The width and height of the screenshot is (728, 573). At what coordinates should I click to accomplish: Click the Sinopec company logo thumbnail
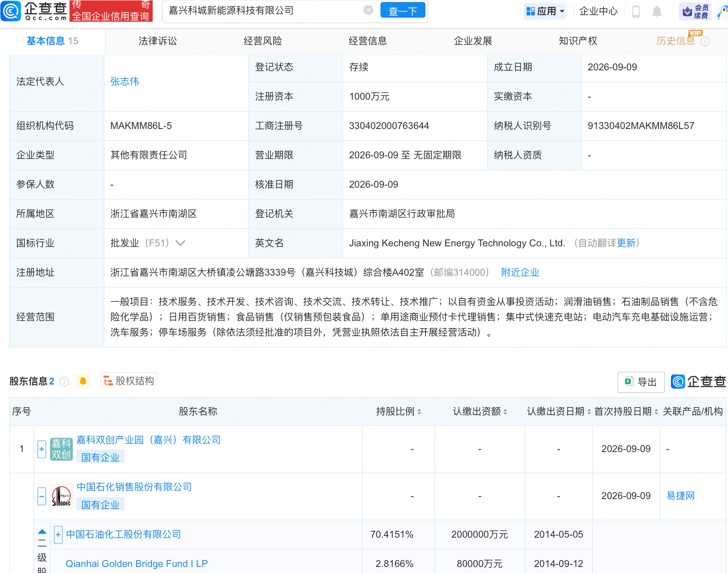pos(61,496)
